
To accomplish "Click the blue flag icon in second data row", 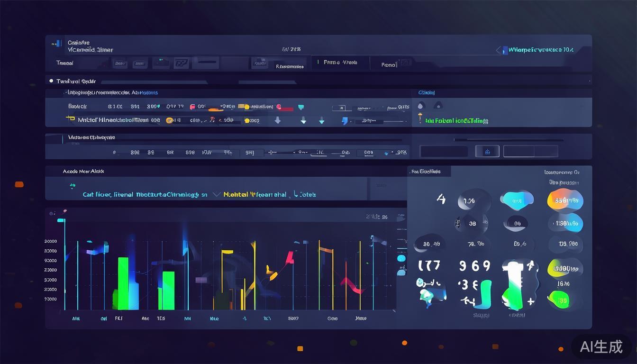I will 345,121.
